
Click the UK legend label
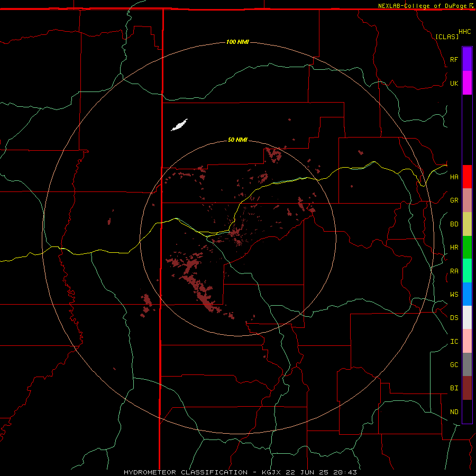point(454,83)
